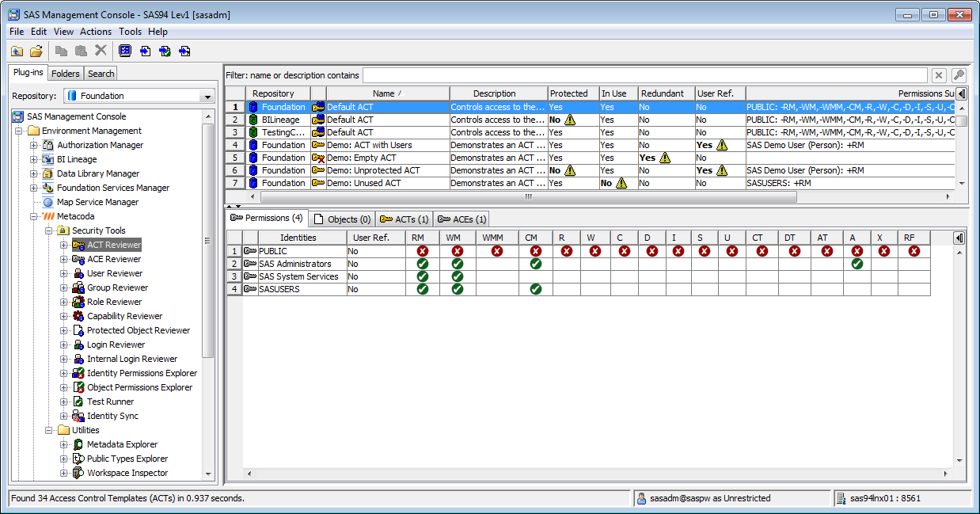Clear the filter with the X button
This screenshot has width=980, height=514.
click(939, 75)
